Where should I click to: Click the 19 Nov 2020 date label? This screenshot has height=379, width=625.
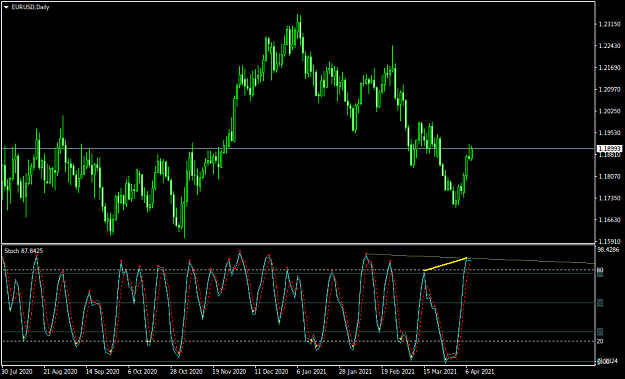(230, 371)
